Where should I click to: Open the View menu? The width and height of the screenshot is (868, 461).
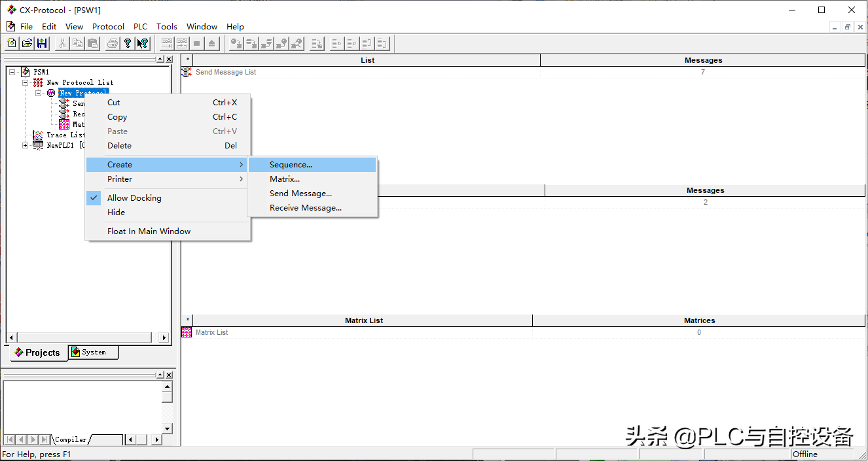point(74,27)
